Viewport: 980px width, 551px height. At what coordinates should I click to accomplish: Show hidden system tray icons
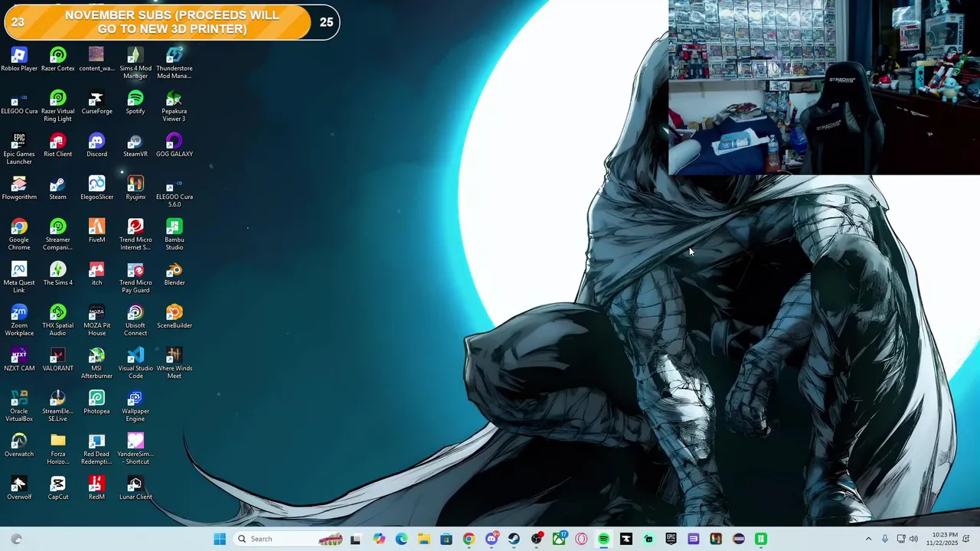868,539
